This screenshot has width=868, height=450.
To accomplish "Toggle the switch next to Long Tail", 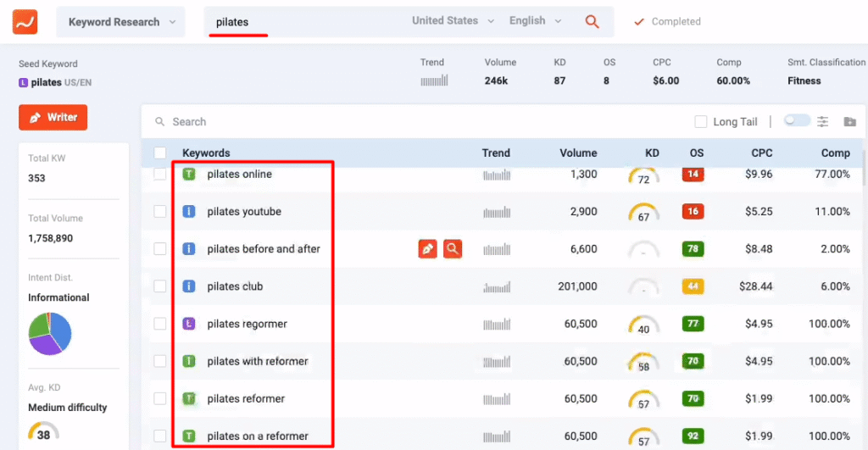I will (797, 121).
